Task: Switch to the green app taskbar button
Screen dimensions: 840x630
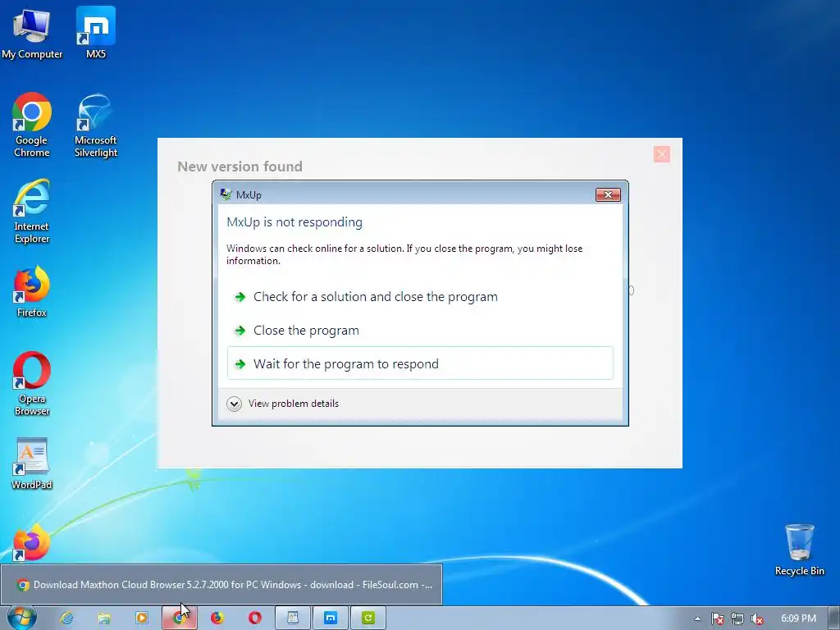Action: pyautogui.click(x=368, y=619)
